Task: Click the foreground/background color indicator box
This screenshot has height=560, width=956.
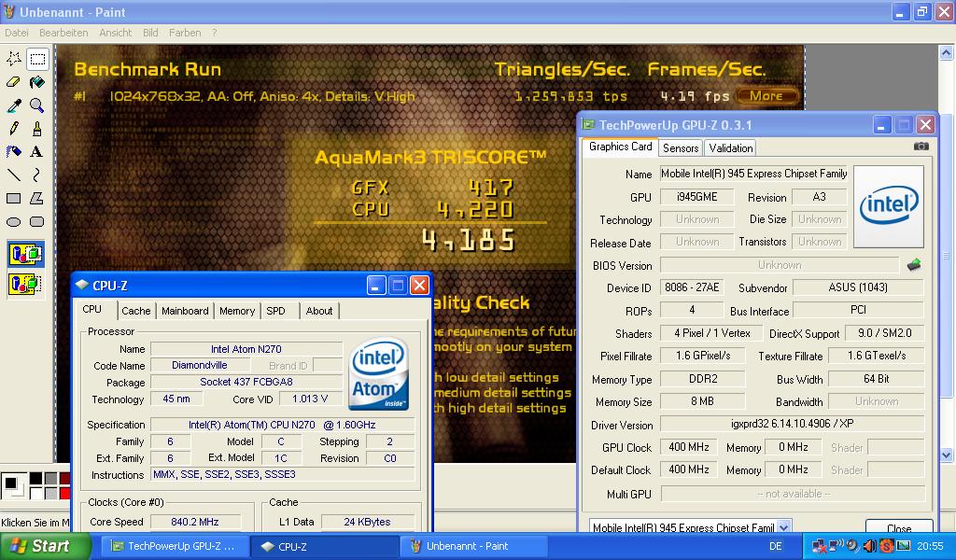Action: pyautogui.click(x=13, y=485)
